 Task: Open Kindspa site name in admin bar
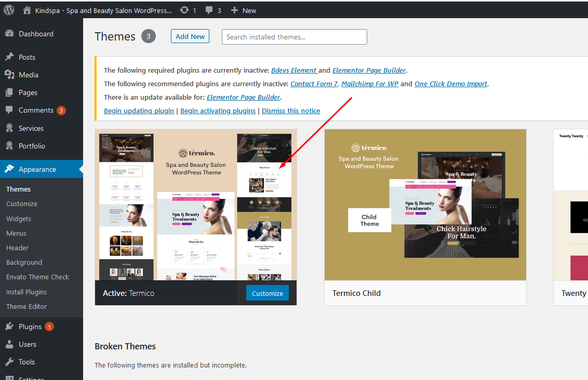click(x=103, y=10)
